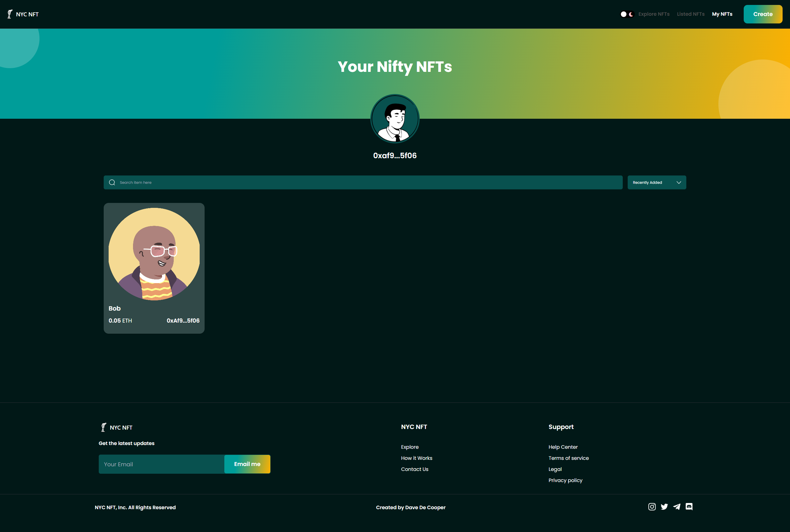The height and width of the screenshot is (532, 790).
Task: Open the Listed NFTs nav item
Action: point(691,14)
